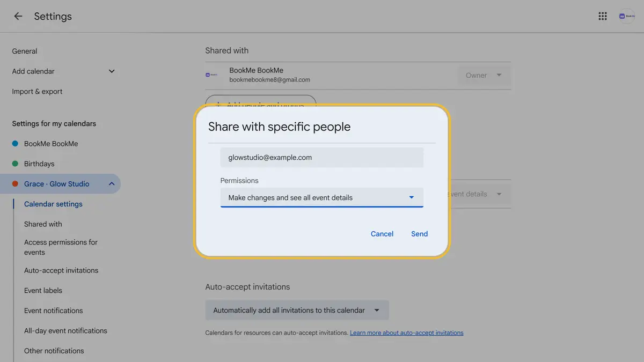This screenshot has height=362, width=644.
Task: Open the auto-accept invitations dropdown
Action: point(297,311)
